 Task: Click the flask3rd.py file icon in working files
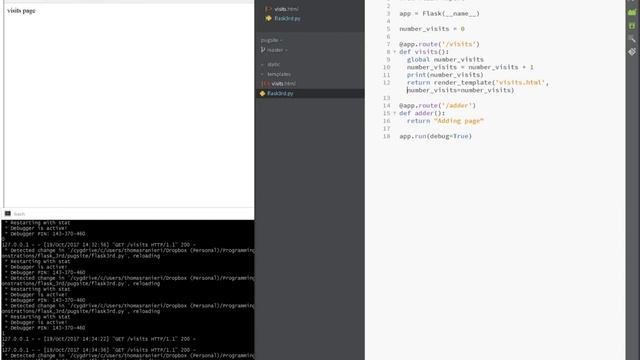coord(268,18)
